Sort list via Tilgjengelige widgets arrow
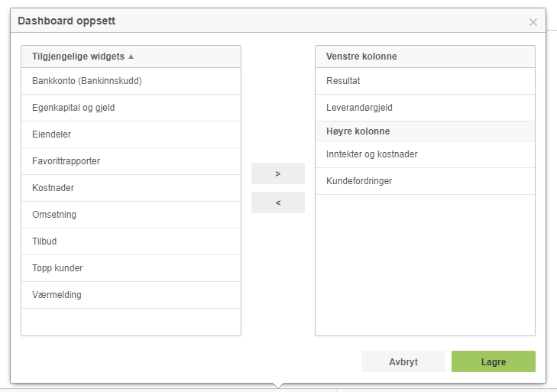Image resolution: width=557 pixels, height=392 pixels. pyautogui.click(x=131, y=56)
